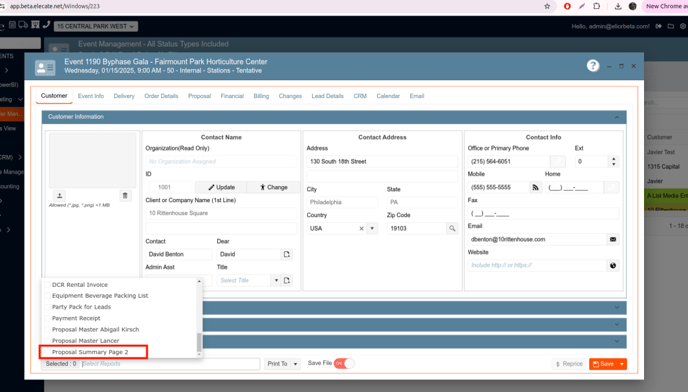688x392 pixels.
Task: Click the upload image icon under photo
Action: [x=60, y=195]
